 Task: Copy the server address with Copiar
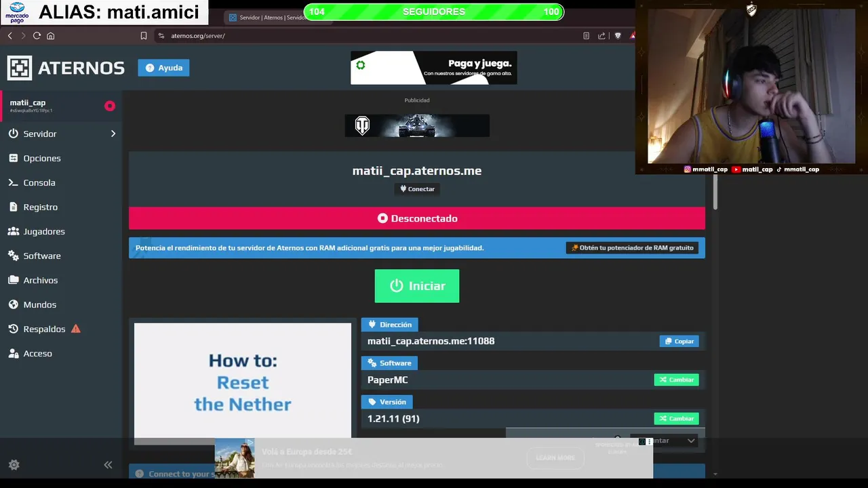click(679, 341)
